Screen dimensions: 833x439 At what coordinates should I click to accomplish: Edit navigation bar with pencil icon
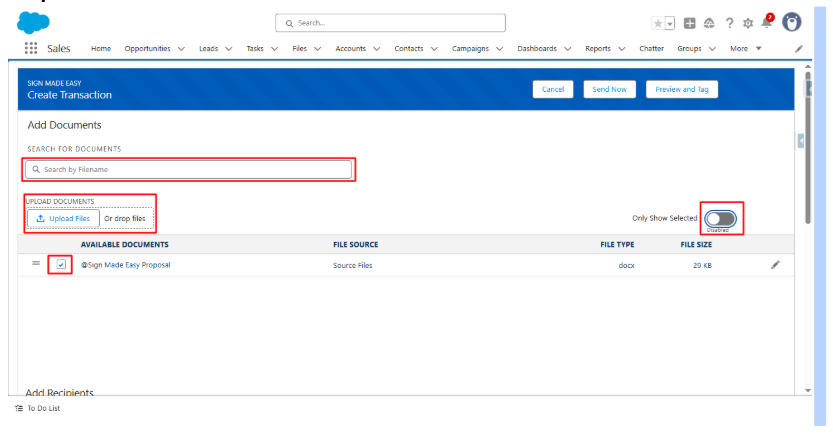pyautogui.click(x=798, y=49)
